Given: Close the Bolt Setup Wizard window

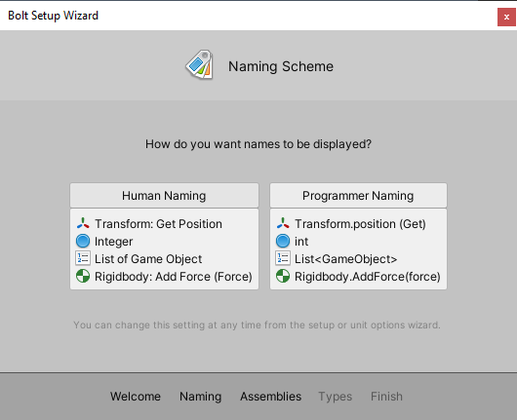Looking at the screenshot, I should [506, 17].
